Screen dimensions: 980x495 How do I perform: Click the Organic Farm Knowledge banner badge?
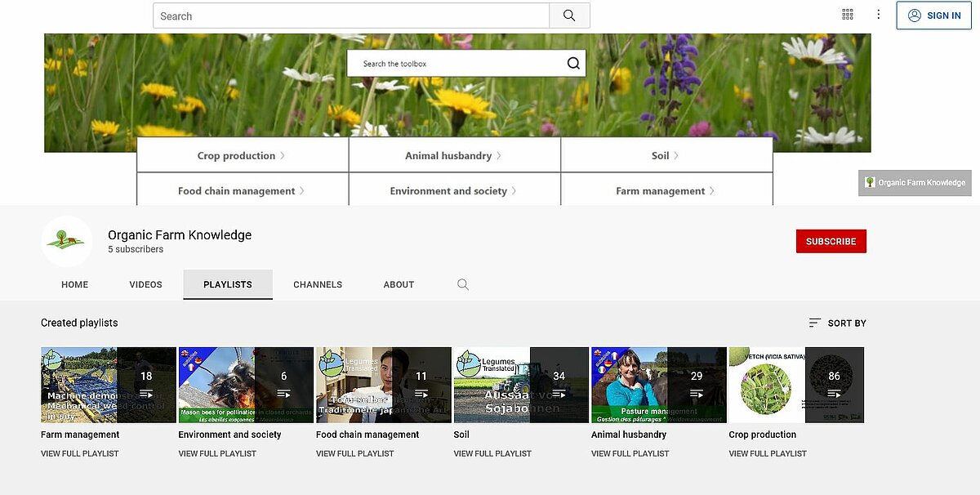(x=915, y=183)
